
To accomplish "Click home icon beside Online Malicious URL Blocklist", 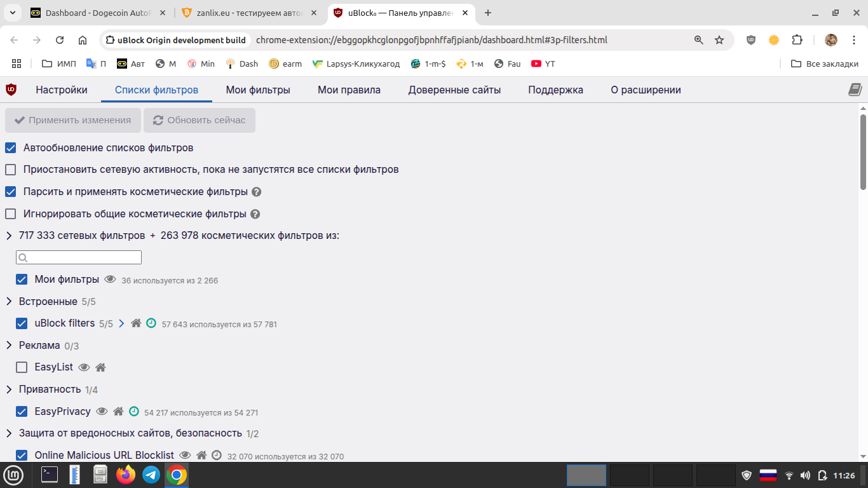I will [201, 456].
